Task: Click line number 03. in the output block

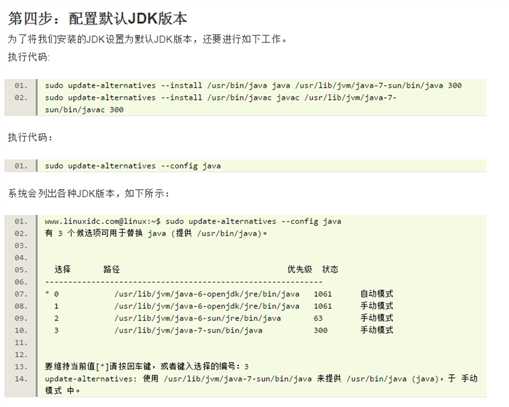Action: click(x=21, y=246)
